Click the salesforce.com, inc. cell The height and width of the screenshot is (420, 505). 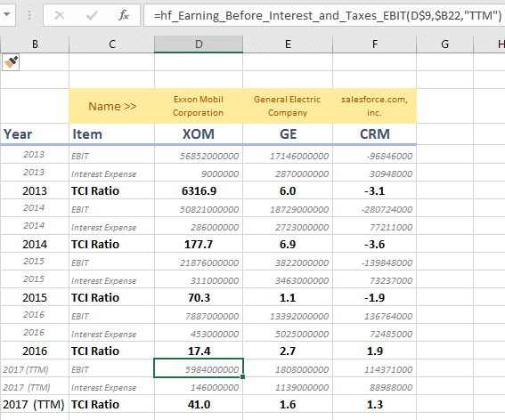point(375,106)
